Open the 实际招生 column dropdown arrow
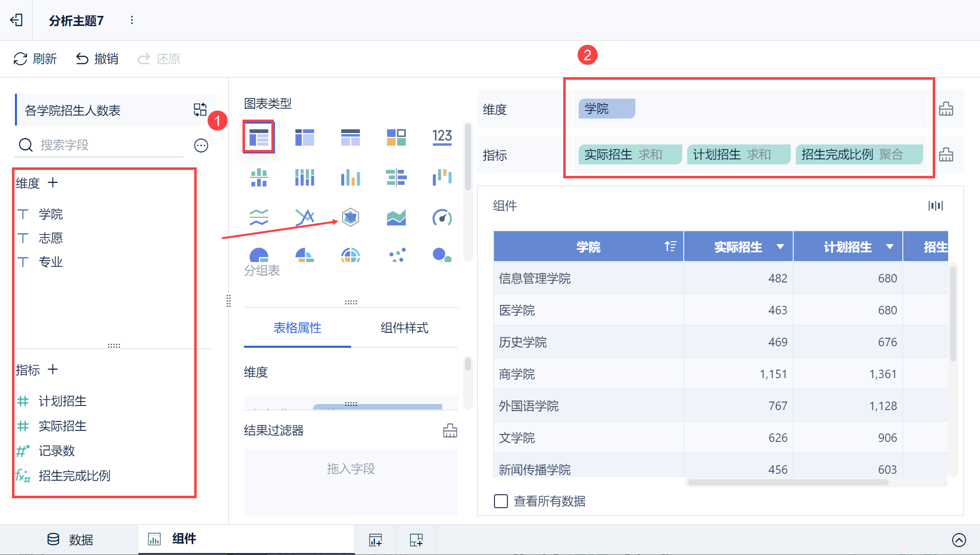980x555 pixels. (x=780, y=247)
